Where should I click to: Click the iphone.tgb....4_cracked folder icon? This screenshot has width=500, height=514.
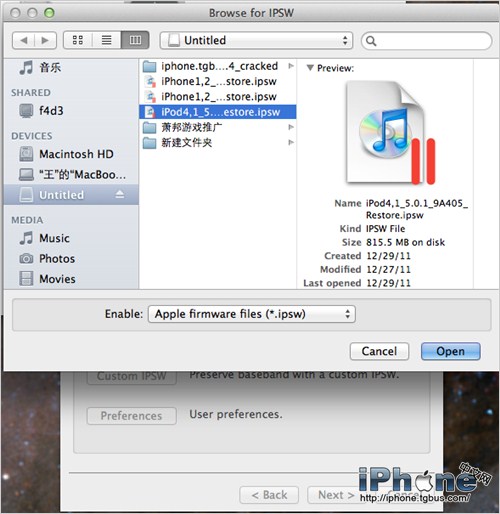[150, 66]
